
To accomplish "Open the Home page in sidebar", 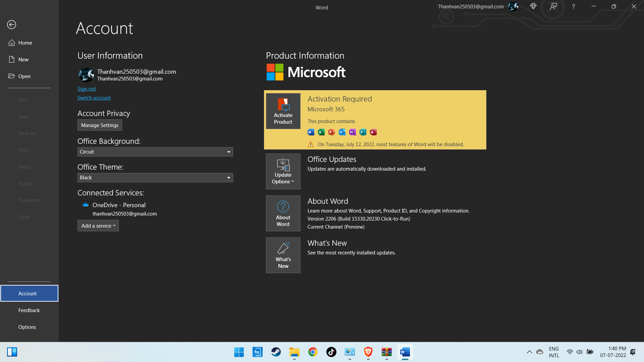I will (29, 43).
